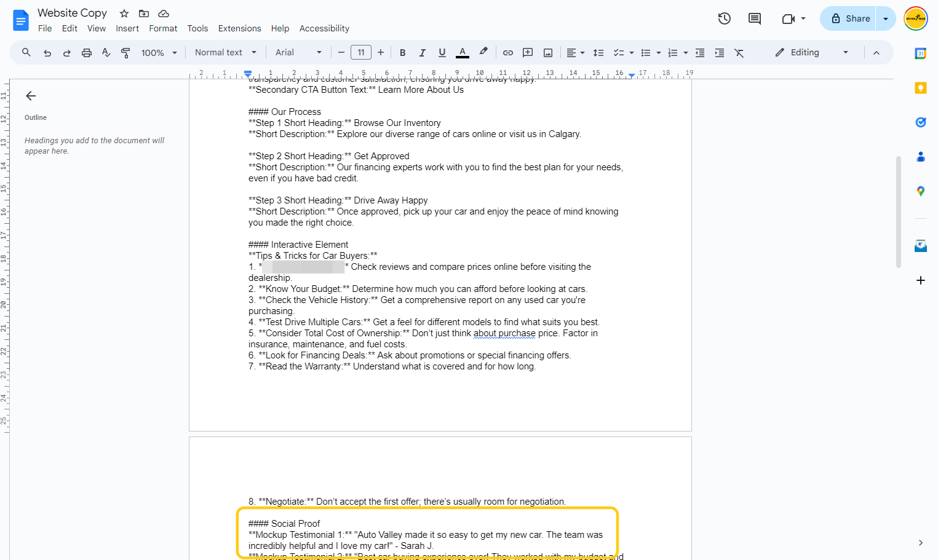Open the comments panel icon

coord(755,18)
